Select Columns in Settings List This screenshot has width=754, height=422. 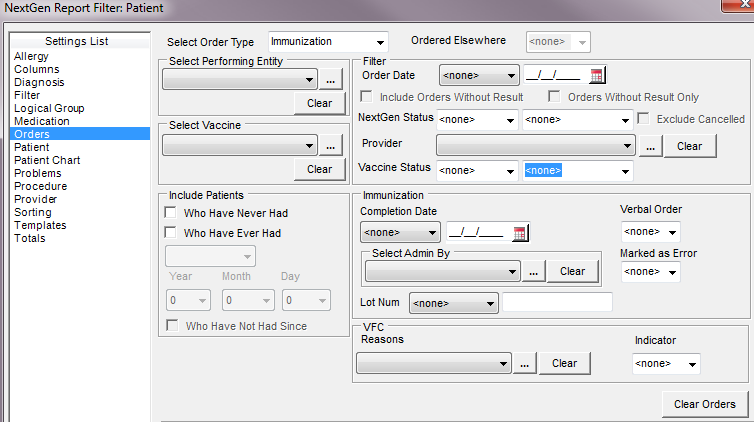(37, 69)
